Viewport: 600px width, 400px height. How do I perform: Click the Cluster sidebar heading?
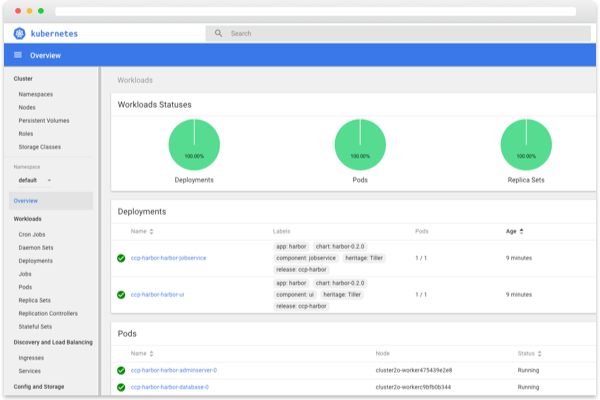(x=23, y=78)
